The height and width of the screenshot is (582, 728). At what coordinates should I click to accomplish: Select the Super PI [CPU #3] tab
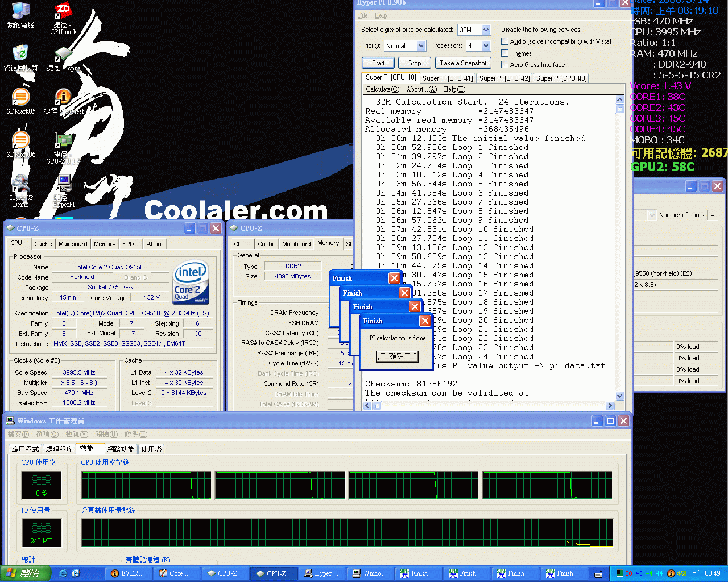click(561, 78)
